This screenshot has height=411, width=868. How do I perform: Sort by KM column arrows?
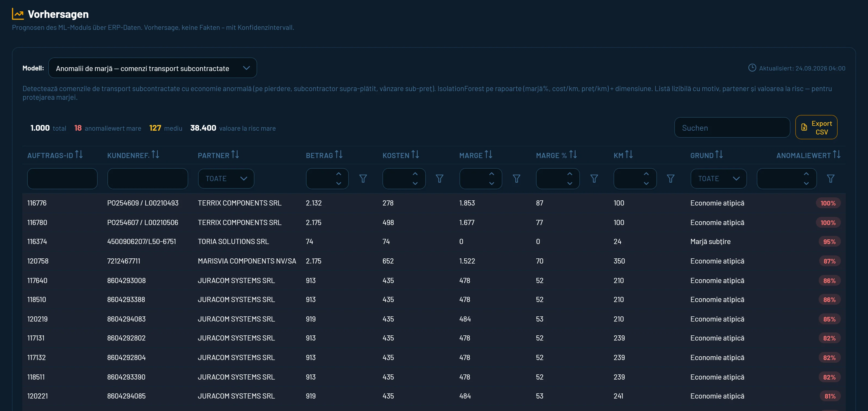pyautogui.click(x=629, y=155)
